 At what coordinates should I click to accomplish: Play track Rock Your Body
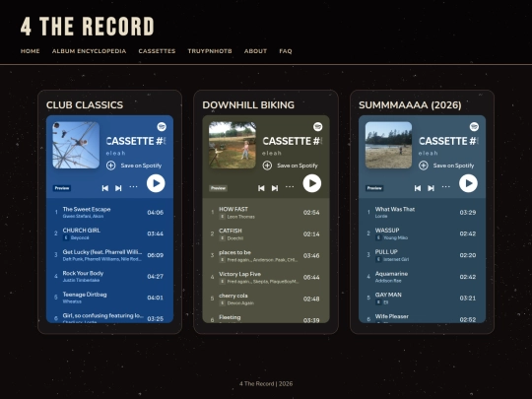(110, 277)
